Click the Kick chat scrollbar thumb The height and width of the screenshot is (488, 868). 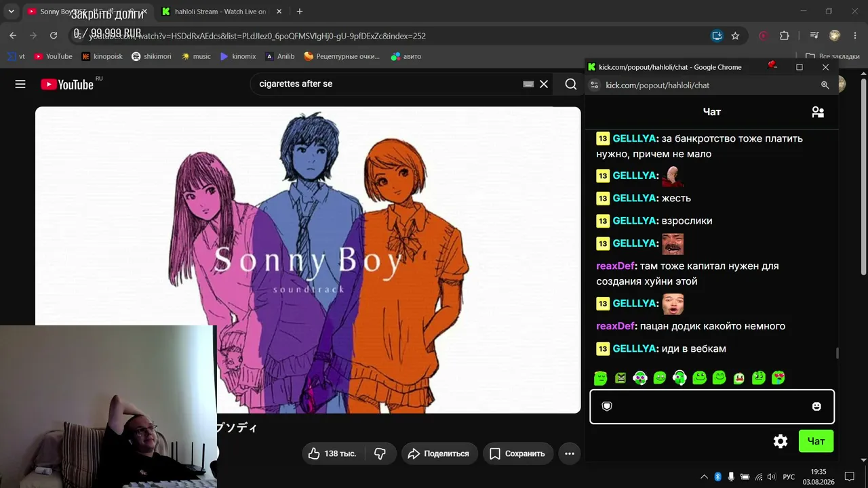(837, 353)
